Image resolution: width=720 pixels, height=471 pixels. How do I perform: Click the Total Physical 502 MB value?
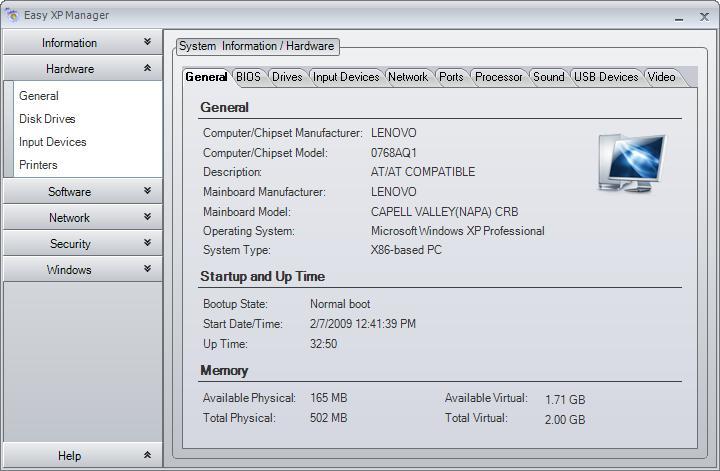(328, 418)
